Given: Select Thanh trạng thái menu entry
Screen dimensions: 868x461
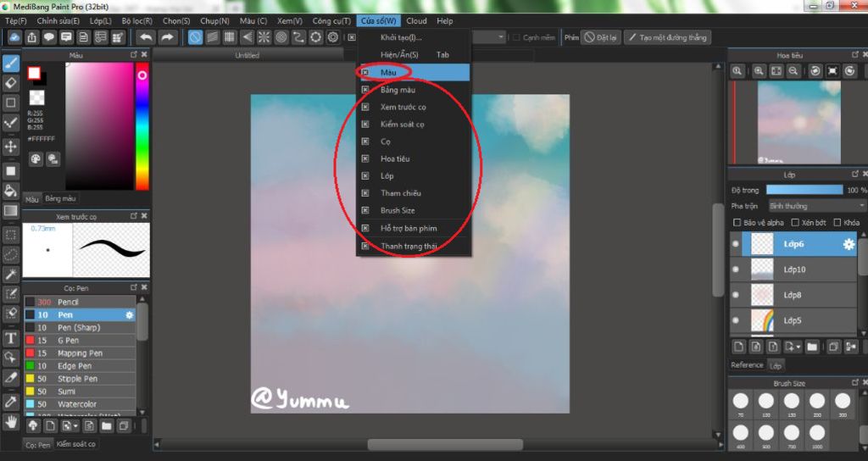Looking at the screenshot, I should (x=414, y=246).
